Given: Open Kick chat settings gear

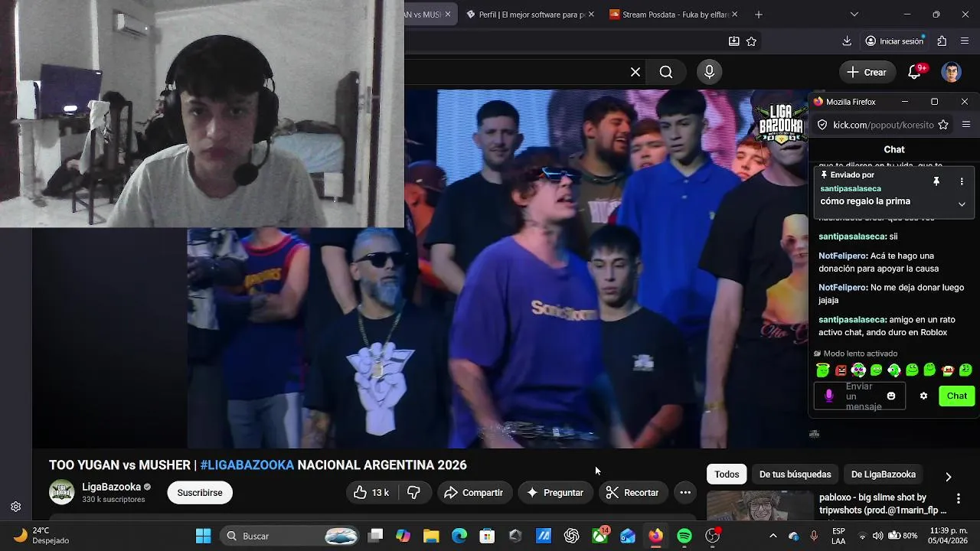Looking at the screenshot, I should [x=923, y=396].
